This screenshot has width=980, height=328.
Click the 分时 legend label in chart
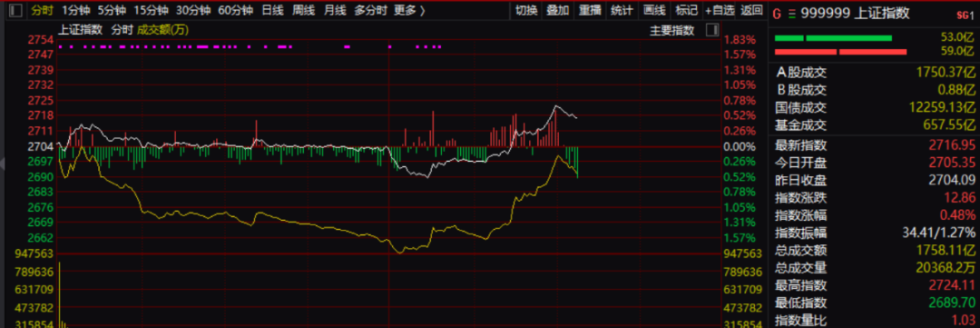pos(122,29)
